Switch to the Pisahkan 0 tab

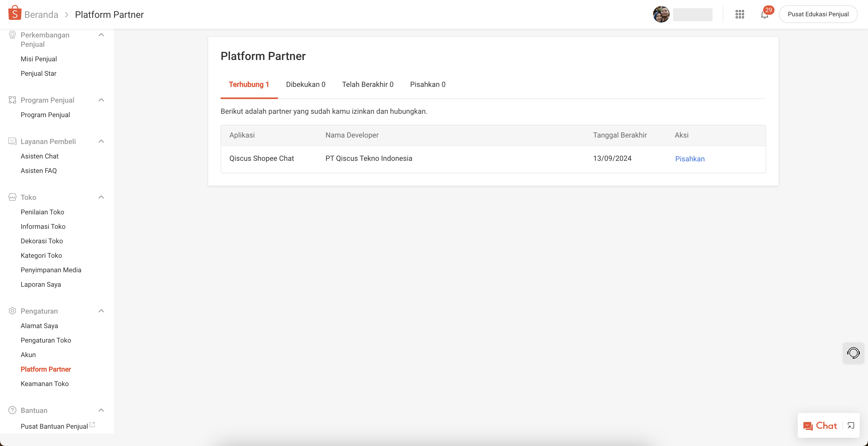(x=428, y=84)
